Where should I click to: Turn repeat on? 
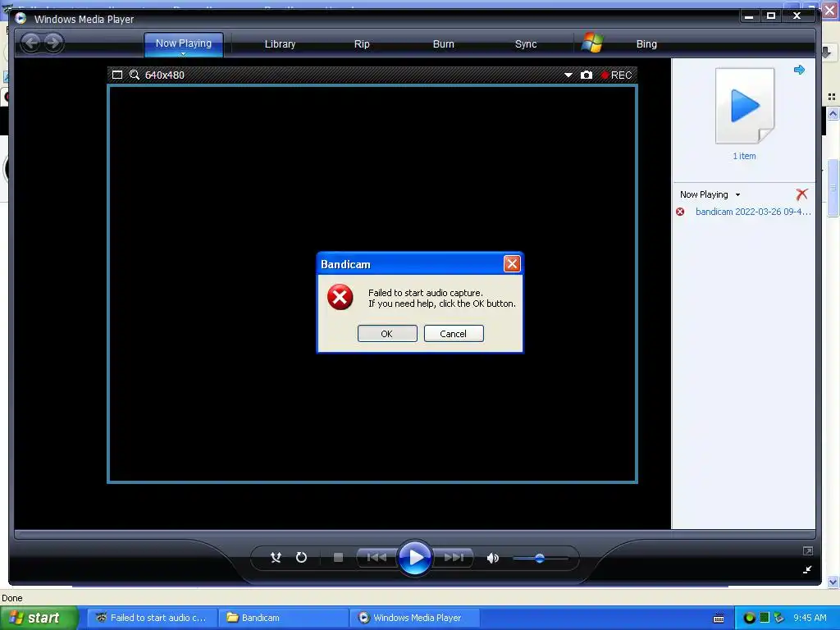click(x=301, y=558)
